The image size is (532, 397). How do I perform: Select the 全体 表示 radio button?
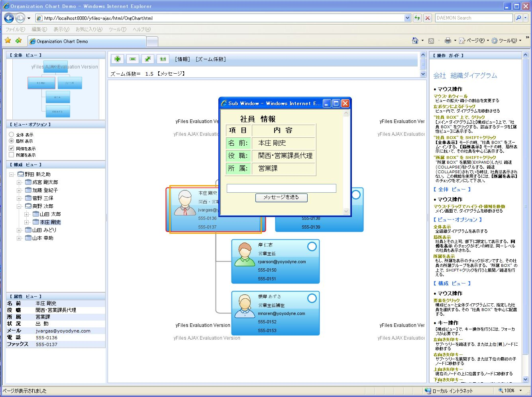click(x=12, y=135)
